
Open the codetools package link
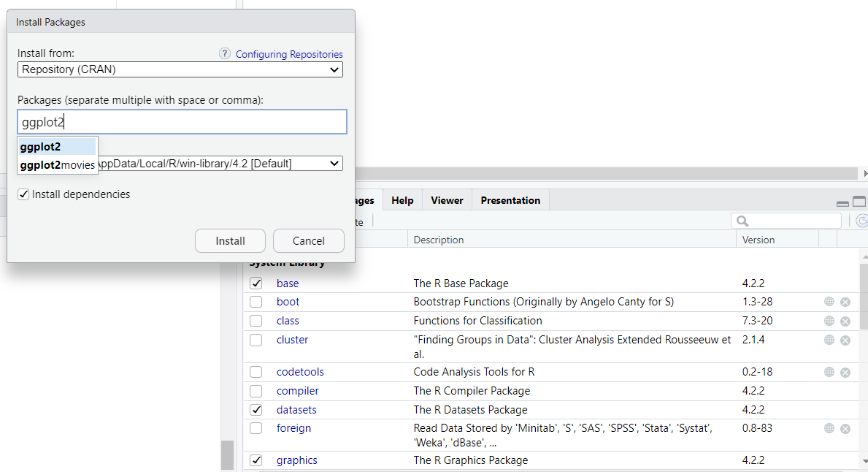click(300, 372)
